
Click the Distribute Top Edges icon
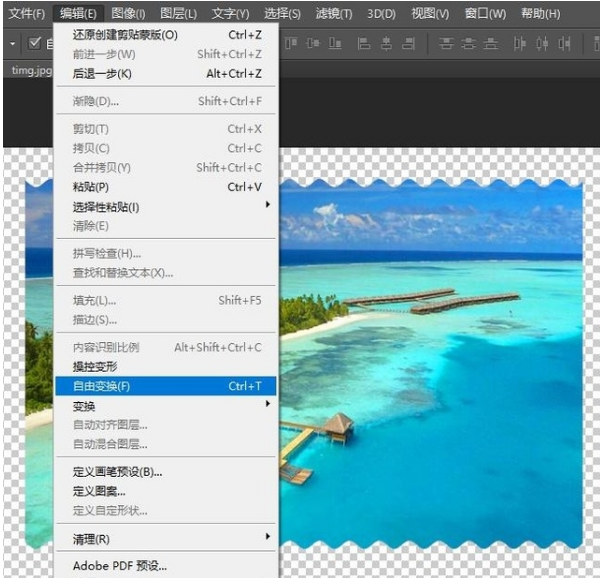coord(445,44)
